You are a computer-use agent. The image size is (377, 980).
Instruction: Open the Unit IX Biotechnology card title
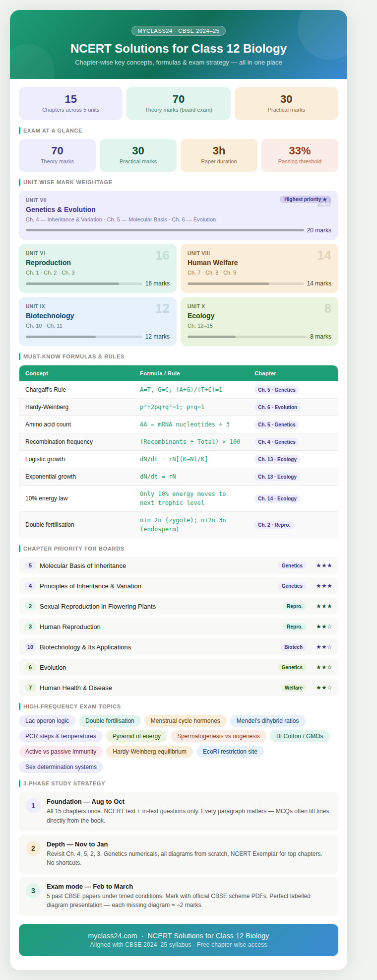pyautogui.click(x=50, y=316)
